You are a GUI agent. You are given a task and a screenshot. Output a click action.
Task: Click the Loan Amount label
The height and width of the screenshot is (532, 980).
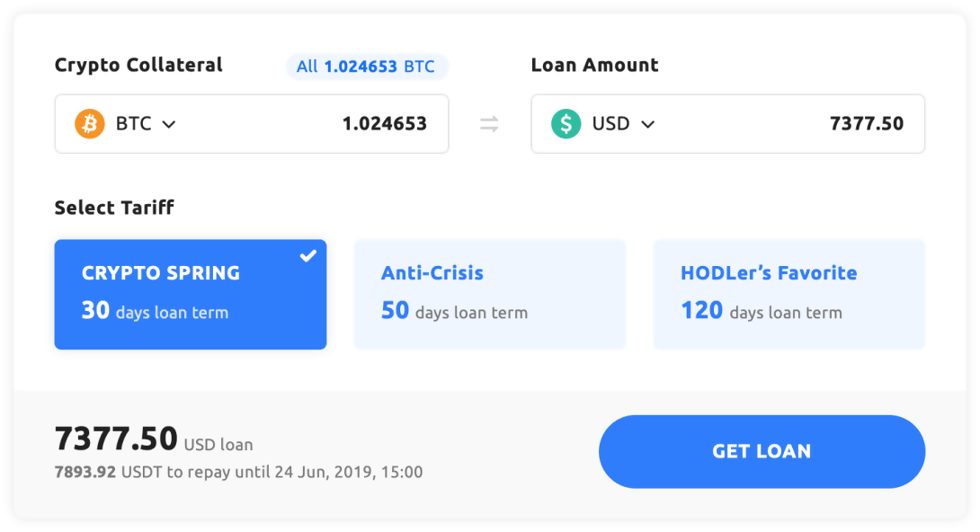(594, 66)
